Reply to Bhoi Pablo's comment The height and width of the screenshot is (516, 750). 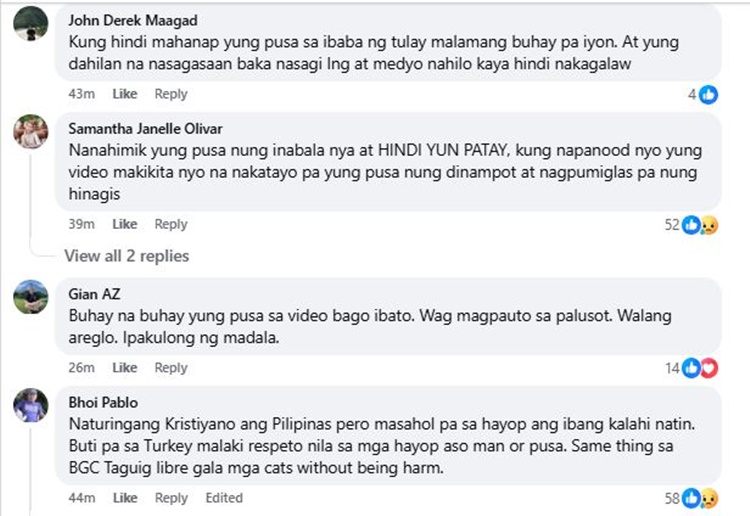171,498
